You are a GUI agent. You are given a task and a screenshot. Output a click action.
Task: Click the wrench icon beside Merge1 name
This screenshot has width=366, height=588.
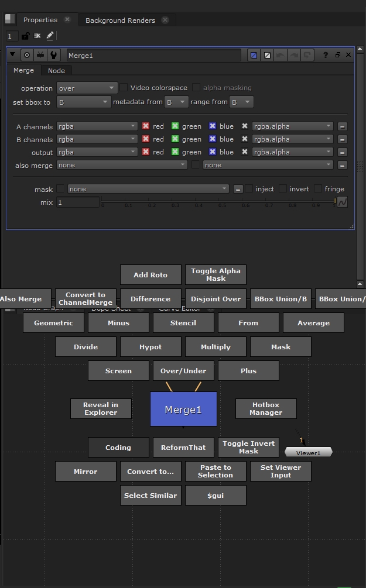tap(54, 56)
